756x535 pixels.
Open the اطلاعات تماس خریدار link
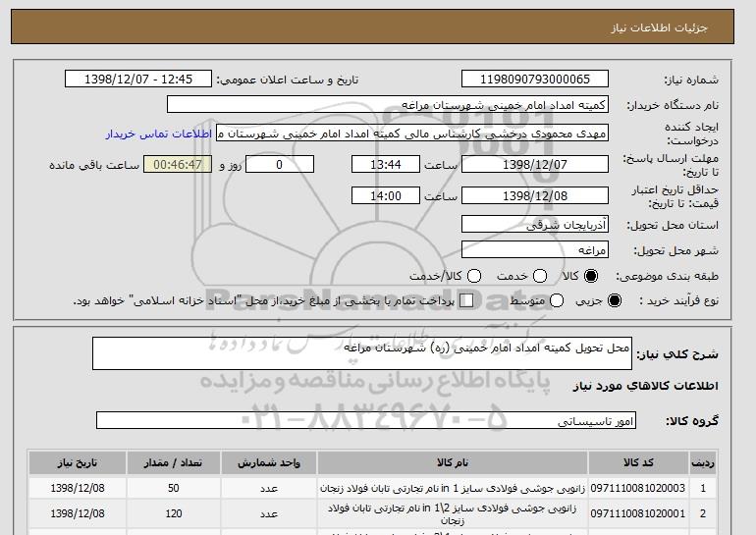[158, 133]
